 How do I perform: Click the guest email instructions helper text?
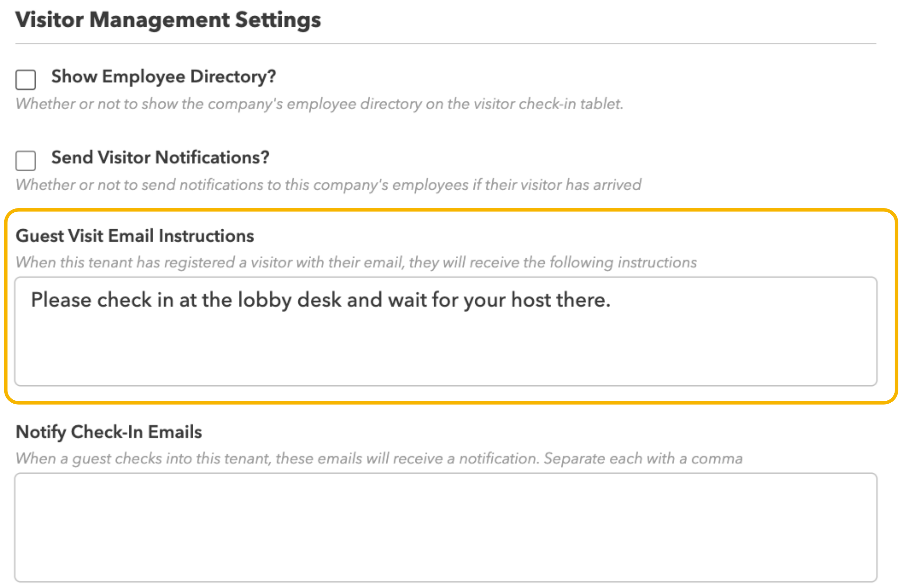(356, 263)
